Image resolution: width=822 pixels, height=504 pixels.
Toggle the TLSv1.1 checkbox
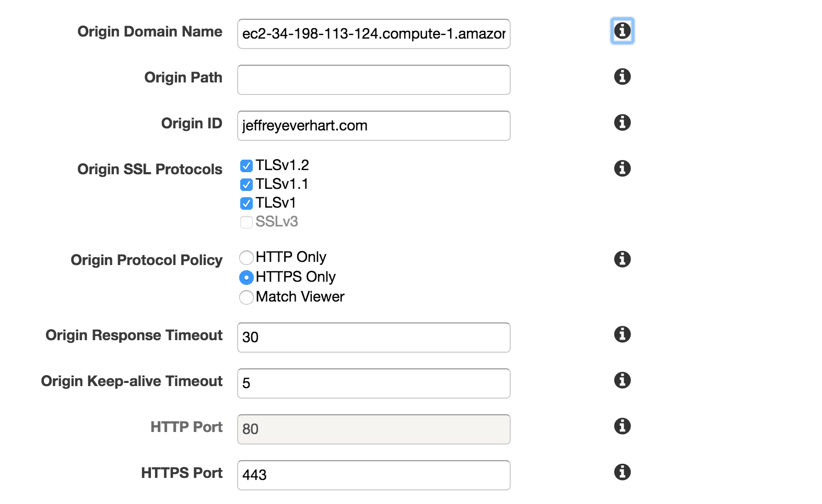click(246, 185)
